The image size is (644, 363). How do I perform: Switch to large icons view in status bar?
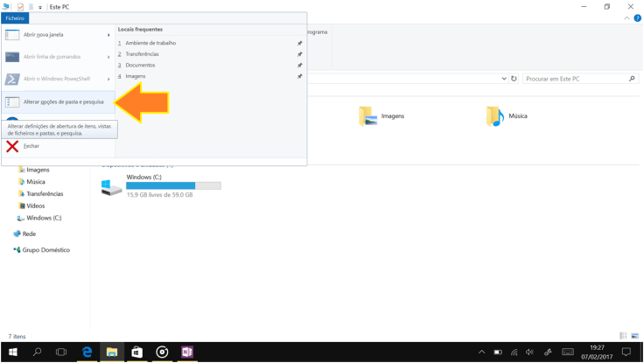(x=635, y=336)
